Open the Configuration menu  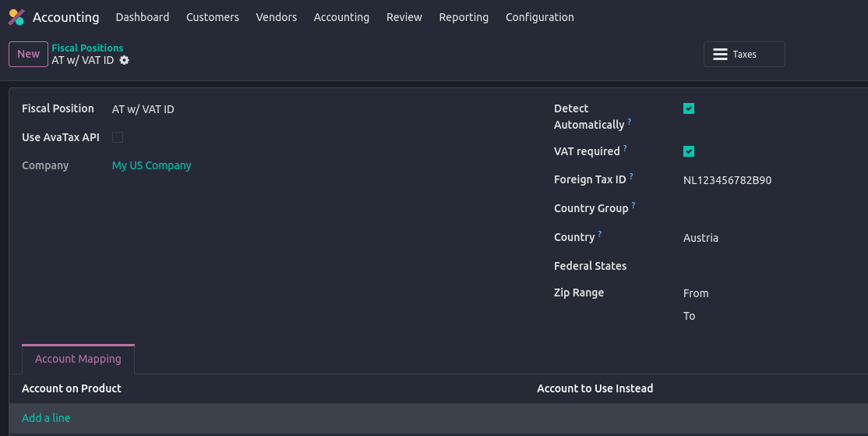[539, 17]
